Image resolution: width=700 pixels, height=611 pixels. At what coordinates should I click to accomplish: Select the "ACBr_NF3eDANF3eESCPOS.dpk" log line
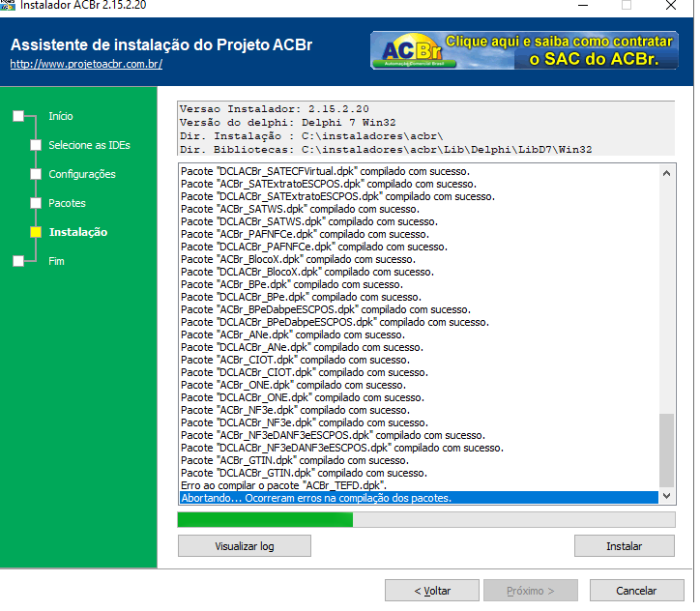[x=419, y=435]
